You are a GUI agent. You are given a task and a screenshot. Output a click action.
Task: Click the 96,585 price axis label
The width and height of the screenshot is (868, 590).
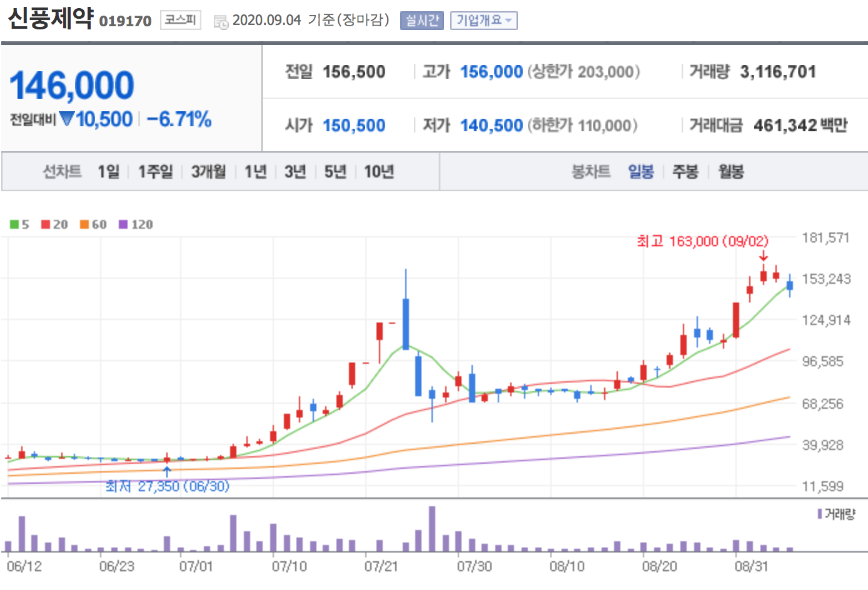coord(822,361)
